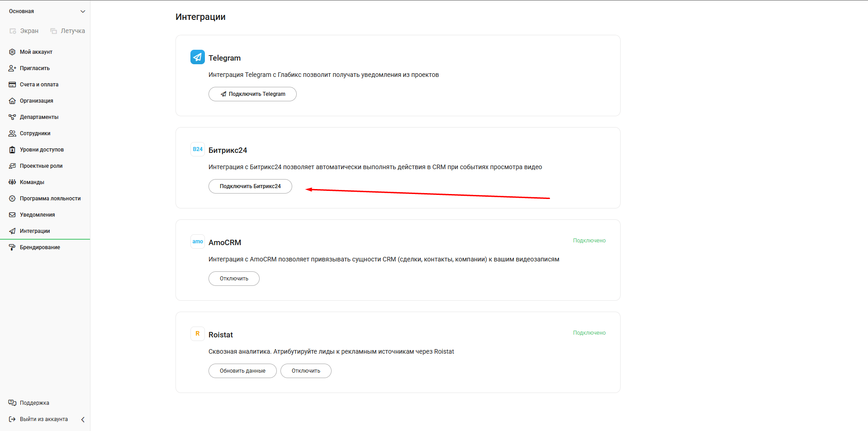Click the Уведомления envelope icon
868x431 pixels.
[12, 215]
